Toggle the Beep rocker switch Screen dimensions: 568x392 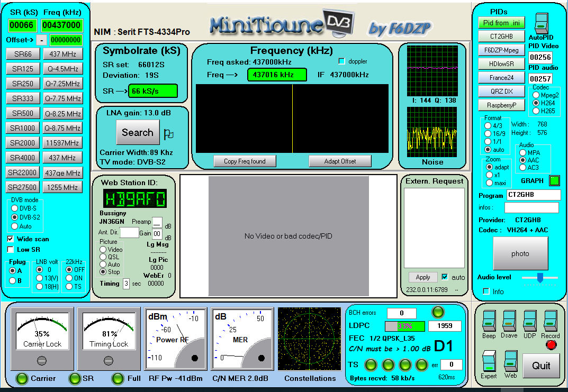pyautogui.click(x=489, y=321)
